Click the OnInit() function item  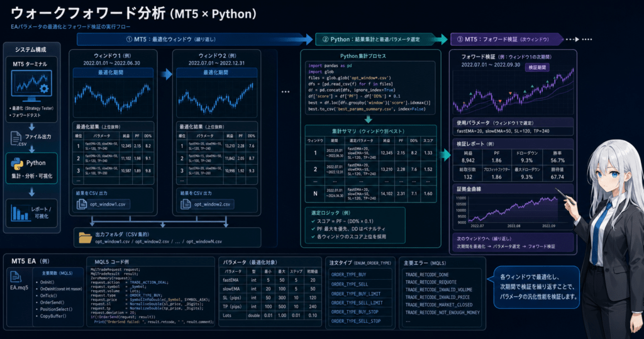point(47,282)
